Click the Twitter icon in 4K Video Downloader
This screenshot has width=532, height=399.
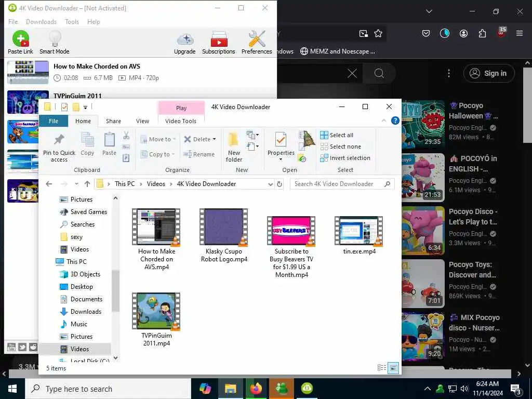tap(22, 347)
